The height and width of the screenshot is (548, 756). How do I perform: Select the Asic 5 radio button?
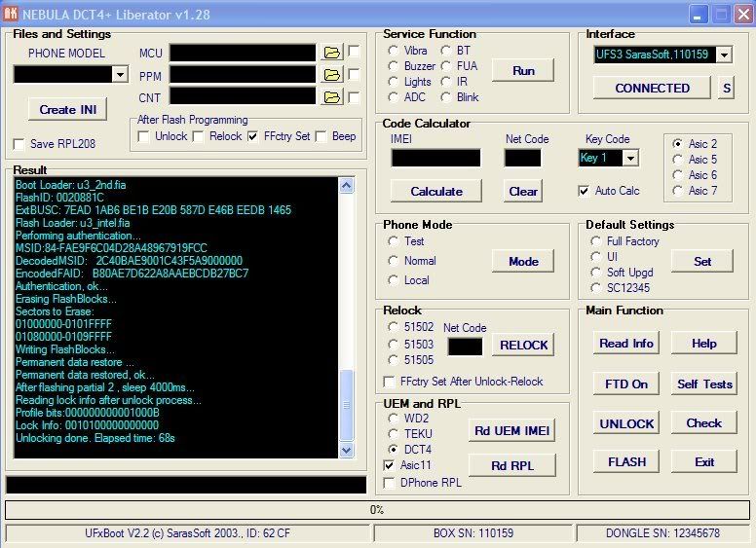tap(677, 160)
